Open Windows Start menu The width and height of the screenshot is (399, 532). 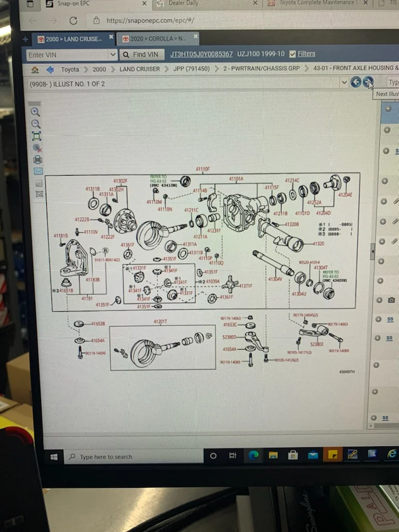(x=54, y=457)
